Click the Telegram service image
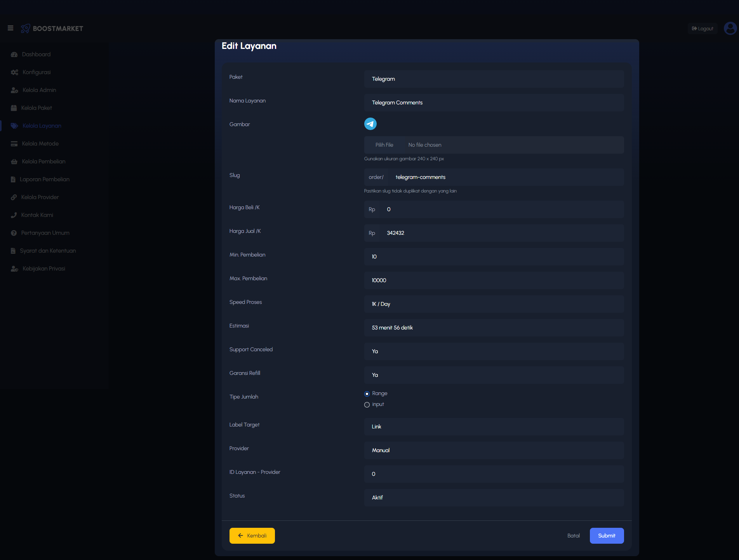The width and height of the screenshot is (739, 560). pyautogui.click(x=370, y=124)
